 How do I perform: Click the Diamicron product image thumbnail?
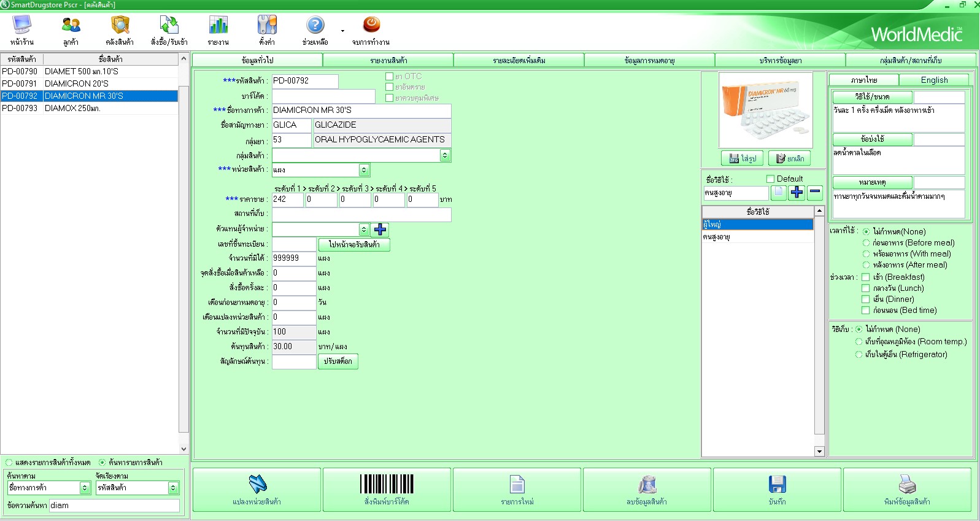(x=765, y=109)
